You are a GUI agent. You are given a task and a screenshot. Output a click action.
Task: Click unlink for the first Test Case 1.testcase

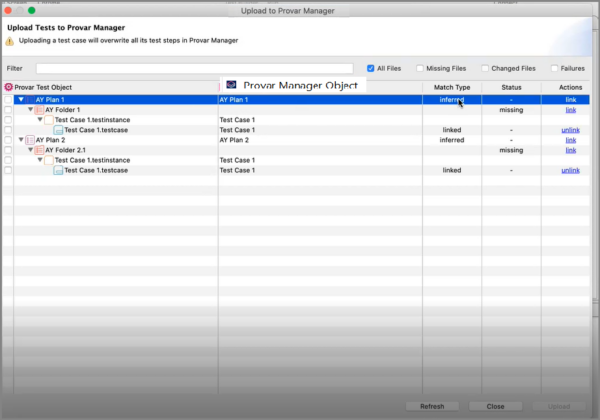[570, 130]
